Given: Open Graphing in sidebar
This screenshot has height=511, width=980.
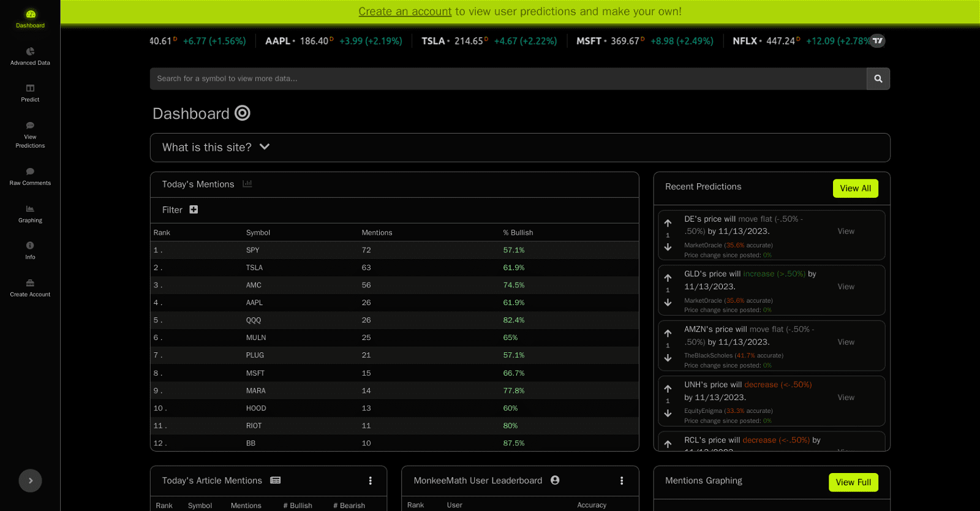Looking at the screenshot, I should point(30,214).
